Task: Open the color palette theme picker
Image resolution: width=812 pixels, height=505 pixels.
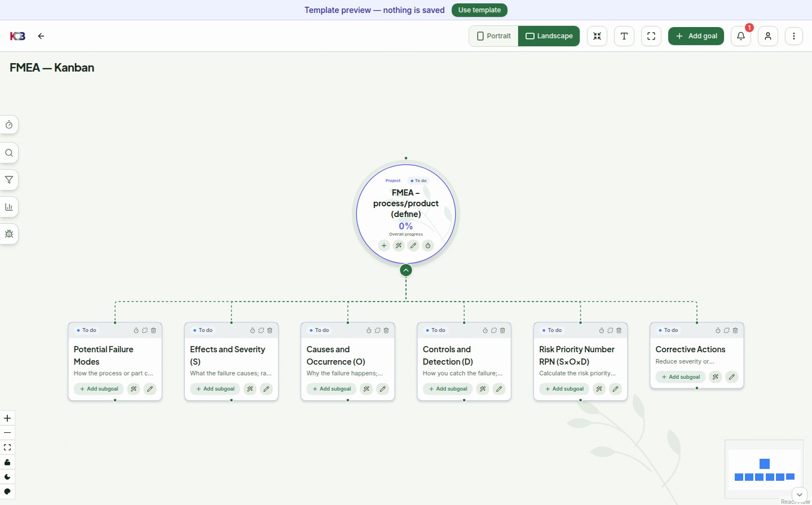Action: pyautogui.click(x=7, y=491)
